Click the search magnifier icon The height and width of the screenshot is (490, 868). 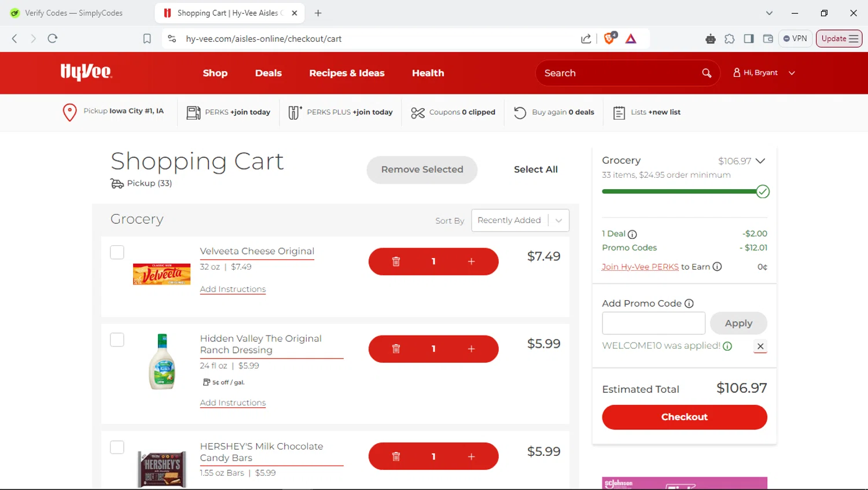pos(707,73)
